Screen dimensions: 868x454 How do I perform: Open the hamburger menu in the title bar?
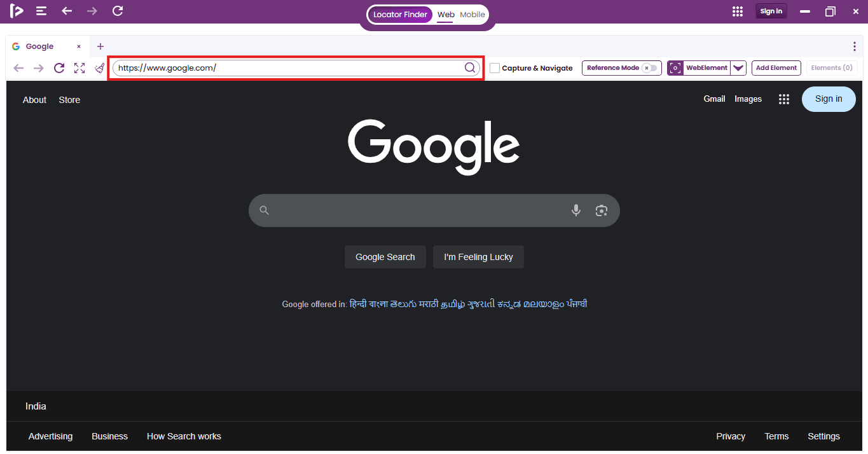click(41, 11)
